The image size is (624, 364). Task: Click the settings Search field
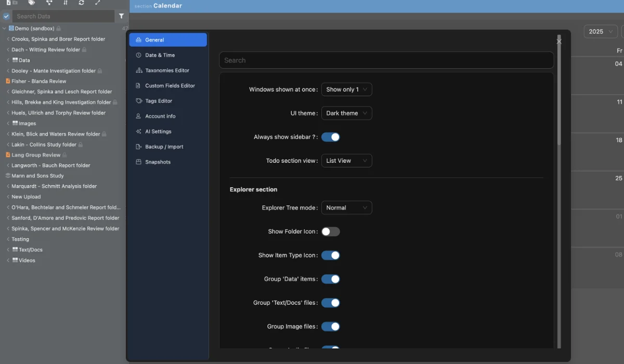click(386, 60)
